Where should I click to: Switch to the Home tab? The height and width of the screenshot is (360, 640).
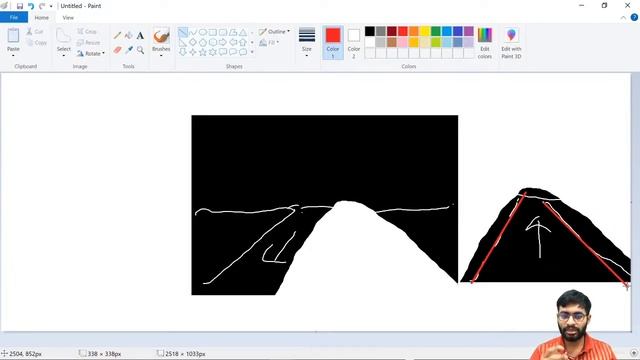(x=42, y=18)
